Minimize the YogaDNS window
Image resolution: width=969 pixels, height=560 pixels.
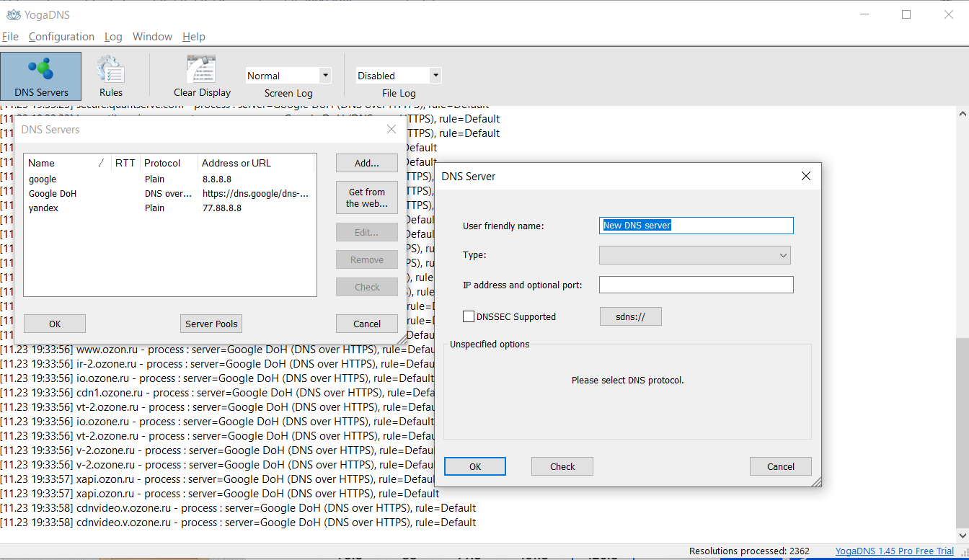(864, 14)
